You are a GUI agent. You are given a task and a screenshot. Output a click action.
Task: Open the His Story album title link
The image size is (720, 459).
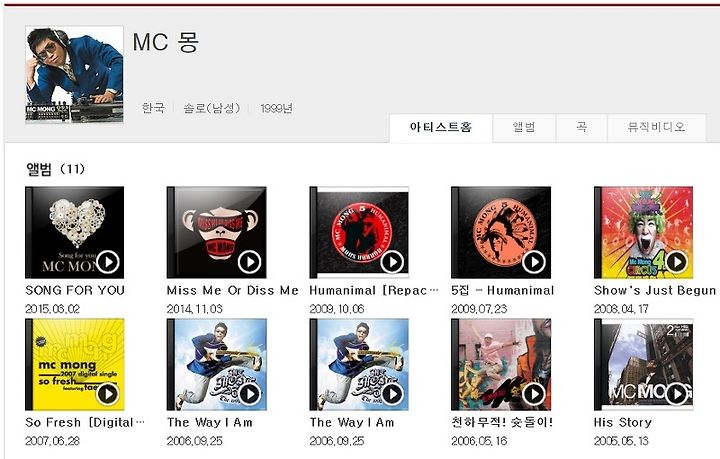[x=623, y=422]
